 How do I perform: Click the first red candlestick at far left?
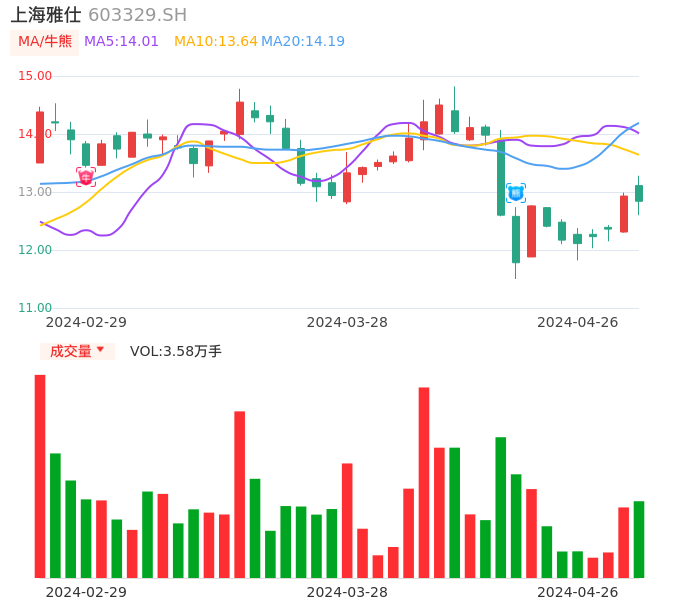[x=40, y=137]
